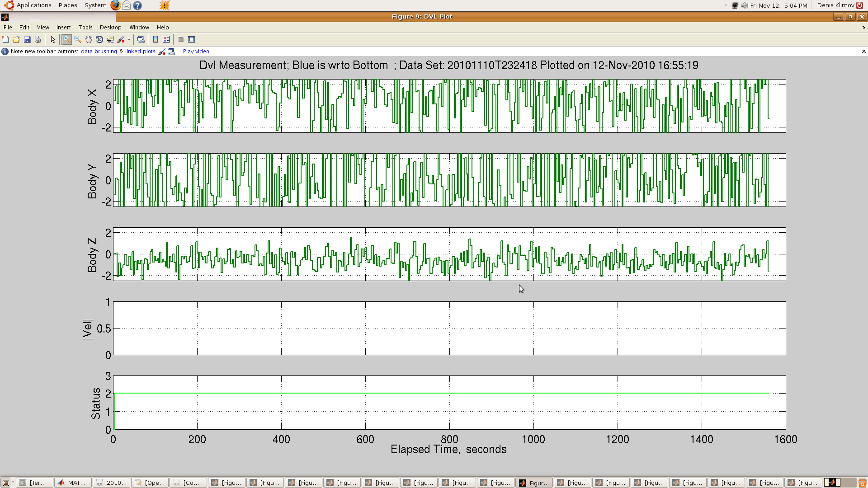This screenshot has width=868, height=488.
Task: Open the Trash icon in bottom panel
Action: [x=862, y=483]
